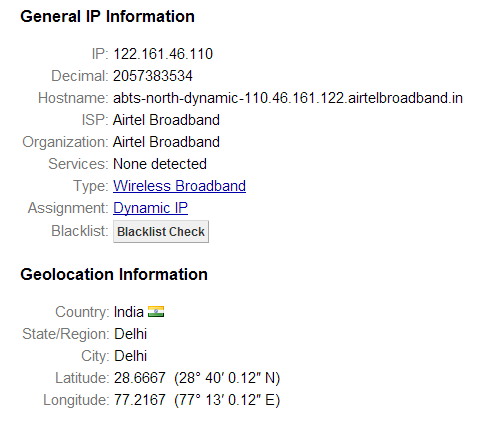Click the India flag icon
The width and height of the screenshot is (483, 425).
[x=156, y=312]
